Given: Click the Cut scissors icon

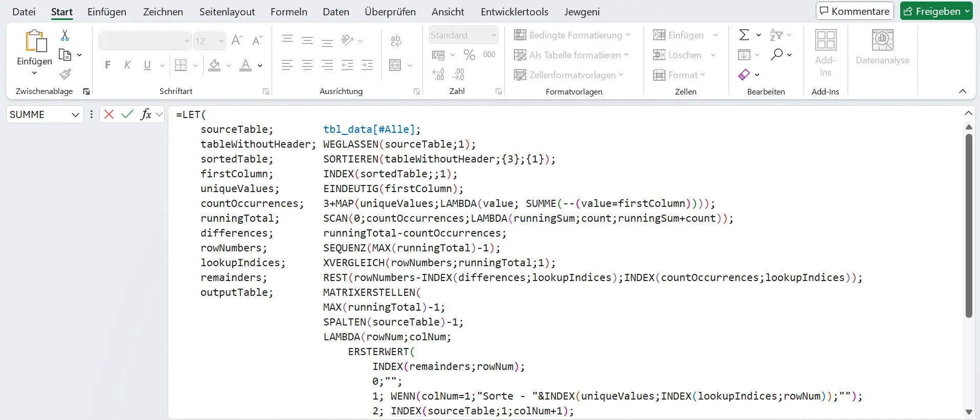Looking at the screenshot, I should tap(65, 35).
